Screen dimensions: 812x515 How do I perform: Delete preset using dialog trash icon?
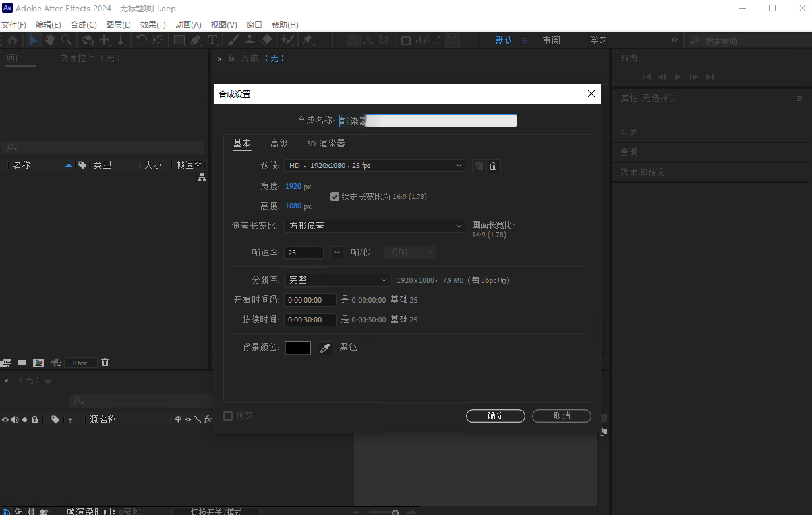[494, 166]
